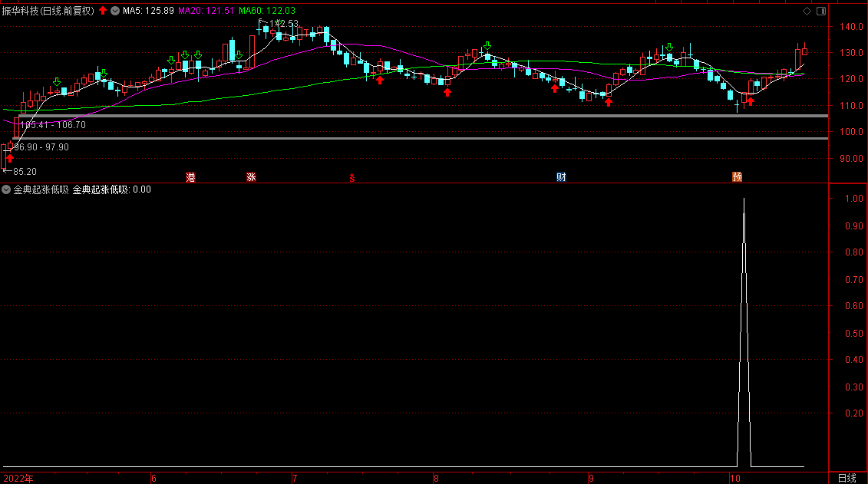Click the stock title 振华科技(日线,前复权)
This screenshot has width=868, height=484.
(x=48, y=11)
